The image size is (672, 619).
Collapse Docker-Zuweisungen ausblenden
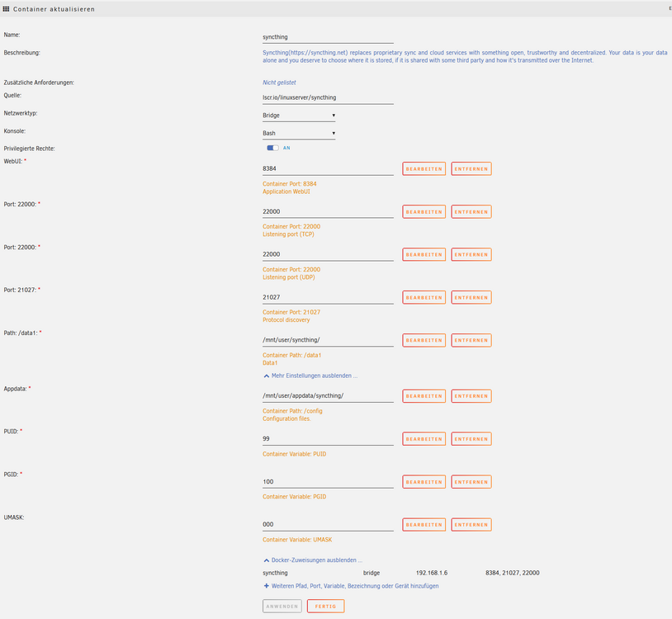tap(313, 560)
